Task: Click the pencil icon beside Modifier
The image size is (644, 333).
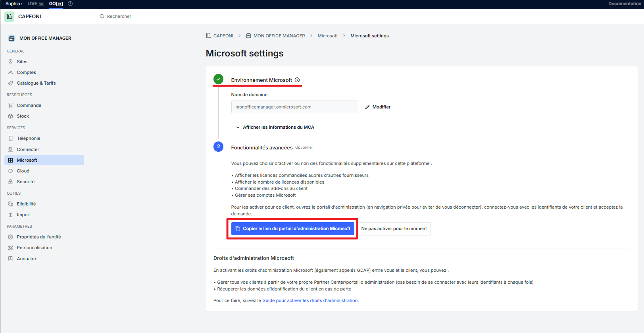Action: [x=367, y=107]
